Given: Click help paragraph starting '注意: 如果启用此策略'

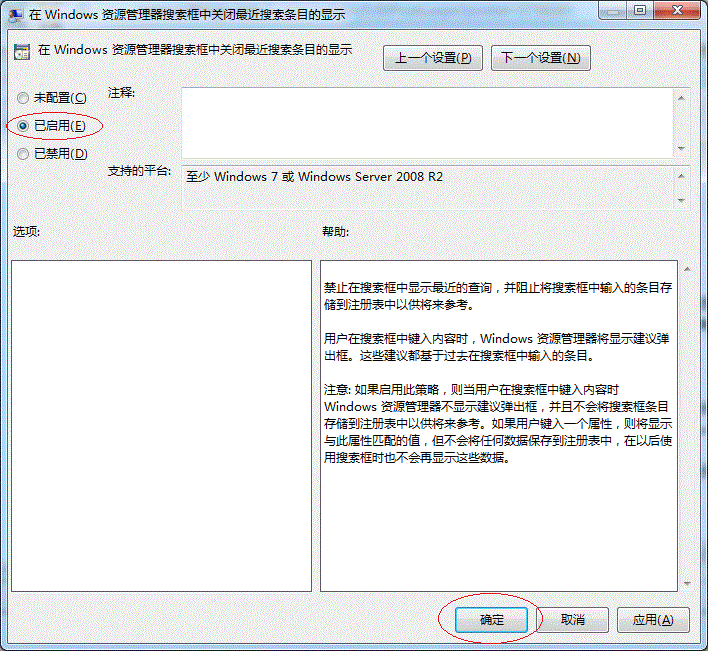Looking at the screenshot, I should coord(498,423).
